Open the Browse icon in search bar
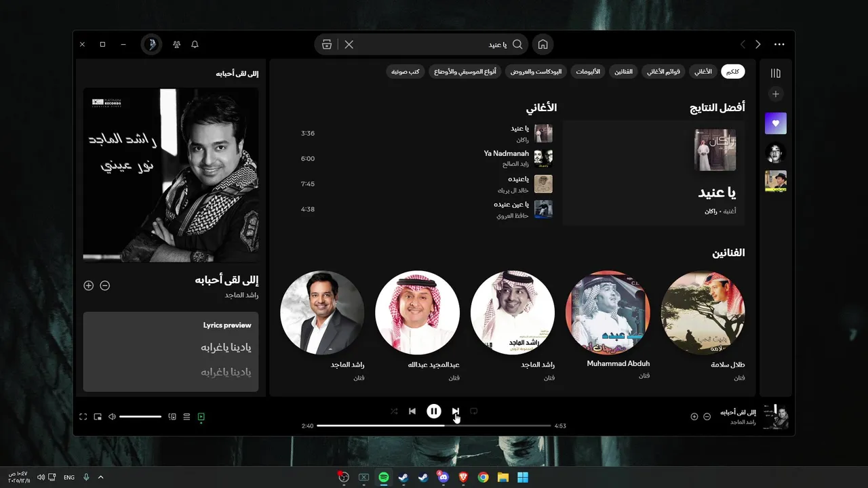The image size is (868, 488). [327, 45]
